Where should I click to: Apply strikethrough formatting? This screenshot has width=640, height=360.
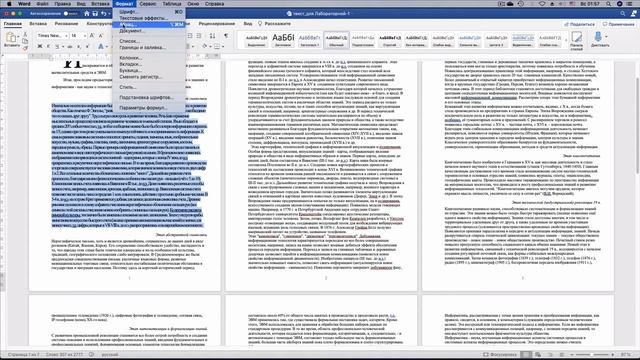(69, 47)
